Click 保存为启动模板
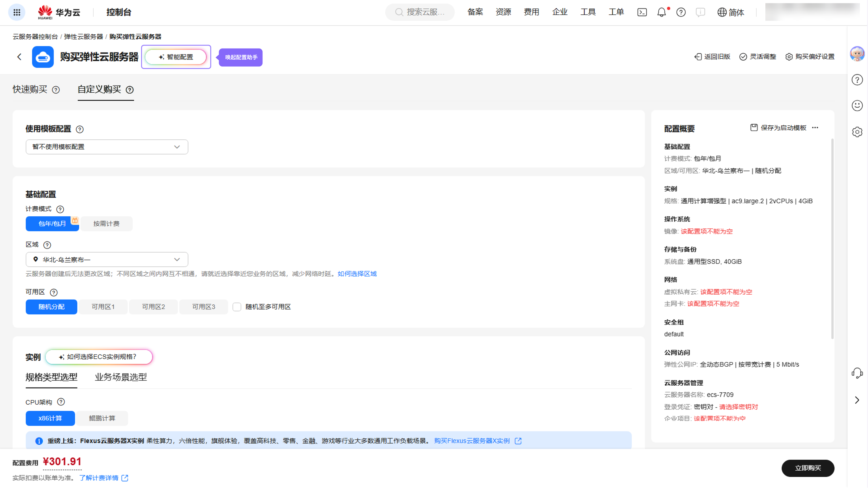 778,128
